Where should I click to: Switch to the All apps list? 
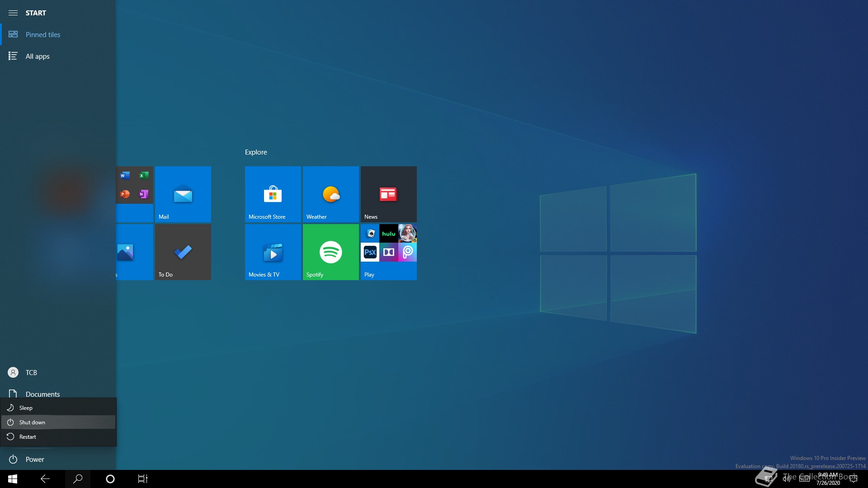point(58,56)
